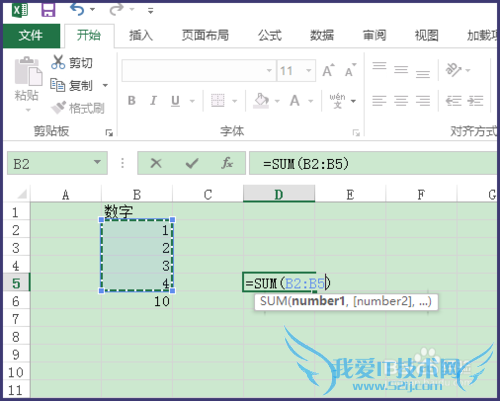Switch to the 审阅 tab

pyautogui.click(x=374, y=35)
